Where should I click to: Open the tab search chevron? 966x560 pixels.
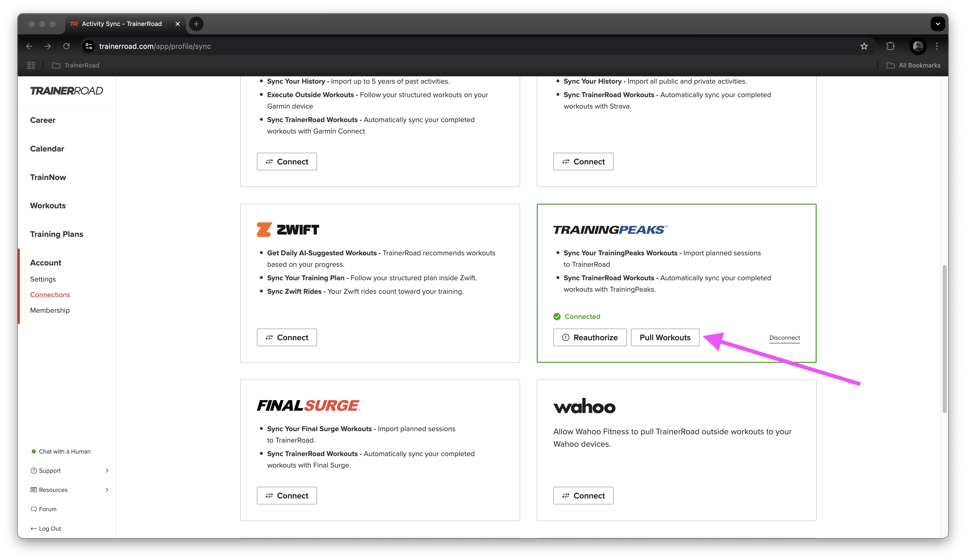[x=938, y=24]
